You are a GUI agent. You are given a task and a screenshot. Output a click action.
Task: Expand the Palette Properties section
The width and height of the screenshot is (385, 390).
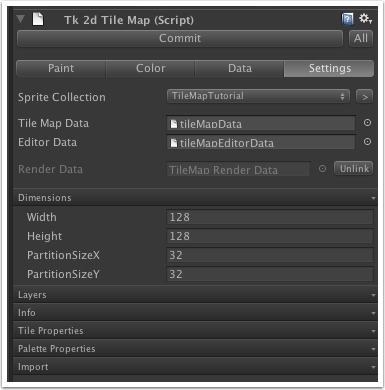195,349
